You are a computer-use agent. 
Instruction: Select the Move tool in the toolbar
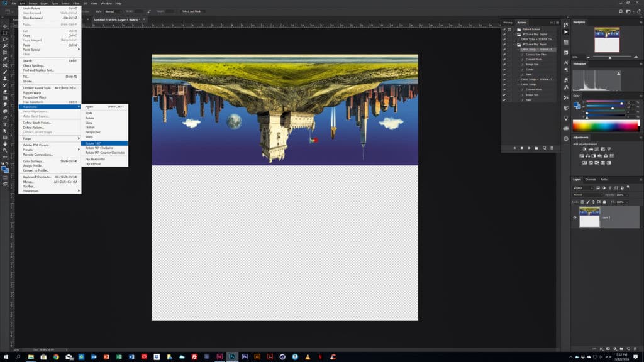tap(5, 26)
